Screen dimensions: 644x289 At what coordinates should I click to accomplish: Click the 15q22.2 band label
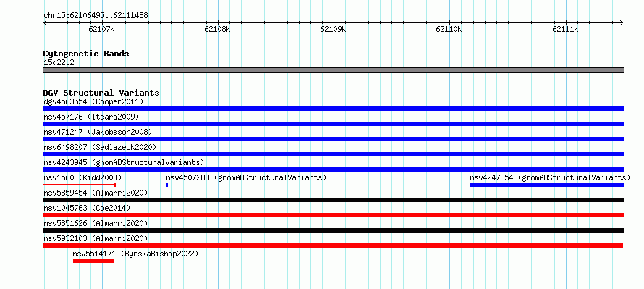pos(59,63)
